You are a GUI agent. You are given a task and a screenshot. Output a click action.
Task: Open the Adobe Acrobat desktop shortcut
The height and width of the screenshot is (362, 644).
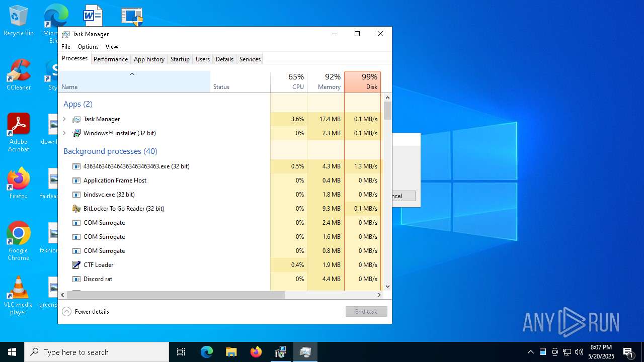click(x=19, y=133)
